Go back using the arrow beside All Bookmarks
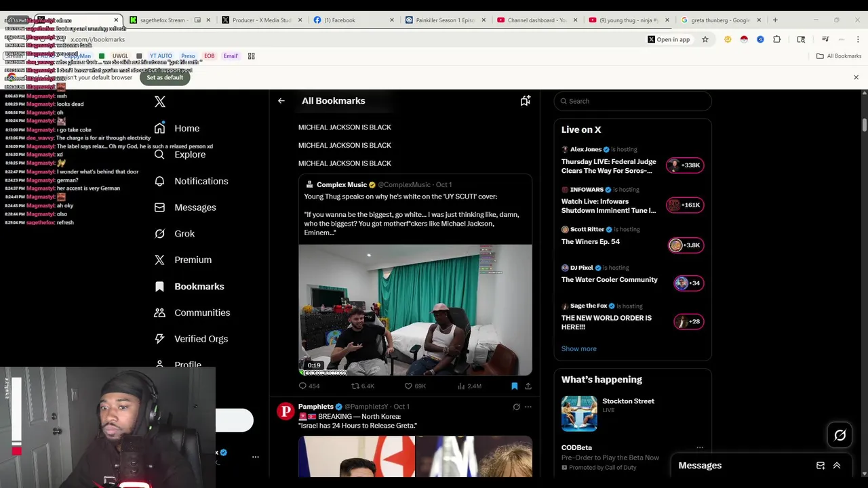Viewport: 868px width, 488px height. (281, 101)
